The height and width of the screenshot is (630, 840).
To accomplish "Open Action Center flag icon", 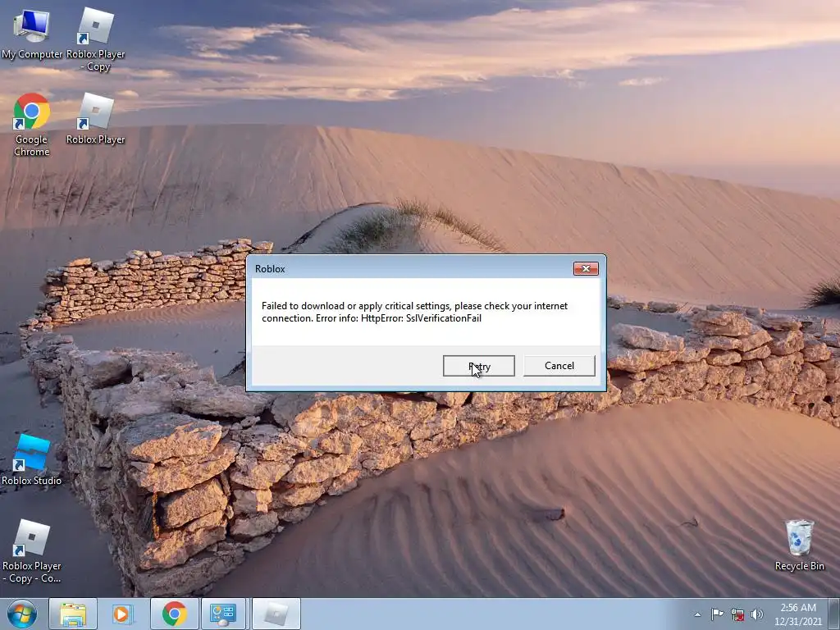I will click(717, 614).
